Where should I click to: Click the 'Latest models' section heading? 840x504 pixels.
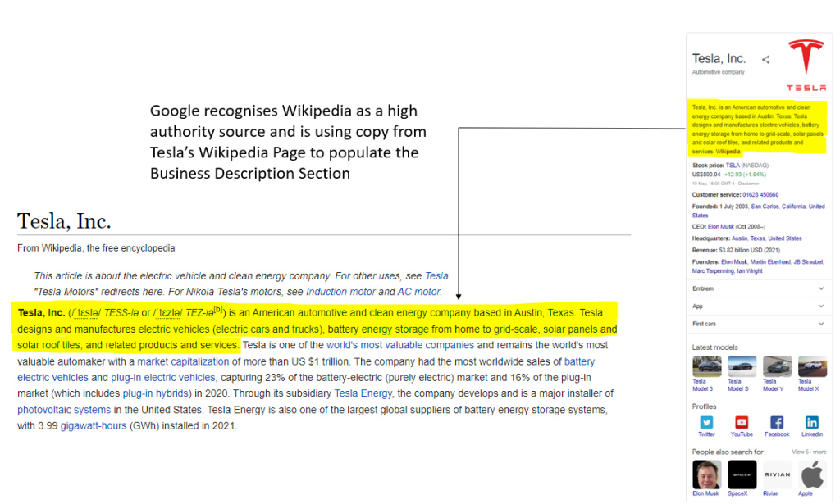714,347
